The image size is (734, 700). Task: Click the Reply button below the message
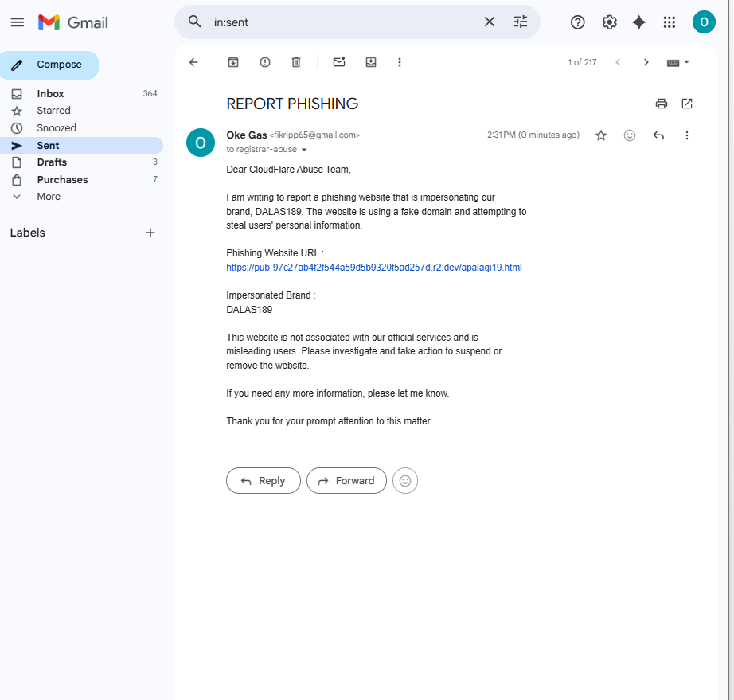pos(263,480)
